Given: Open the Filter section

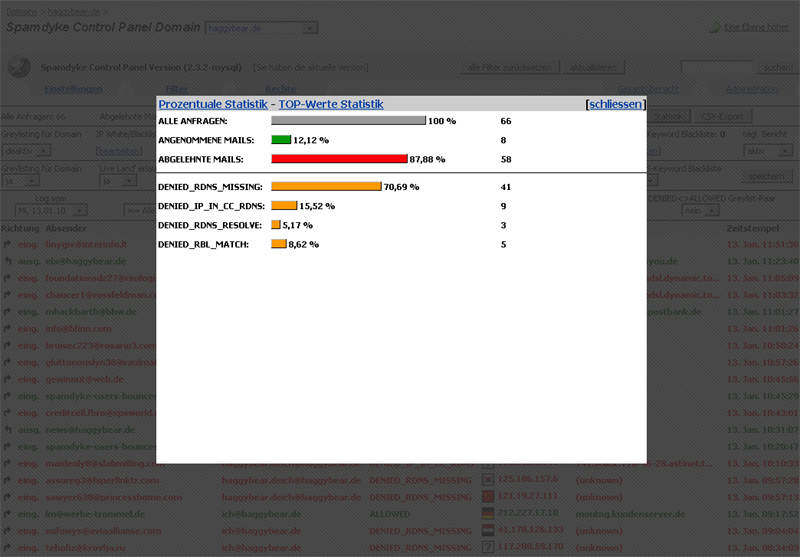Looking at the screenshot, I should [177, 89].
